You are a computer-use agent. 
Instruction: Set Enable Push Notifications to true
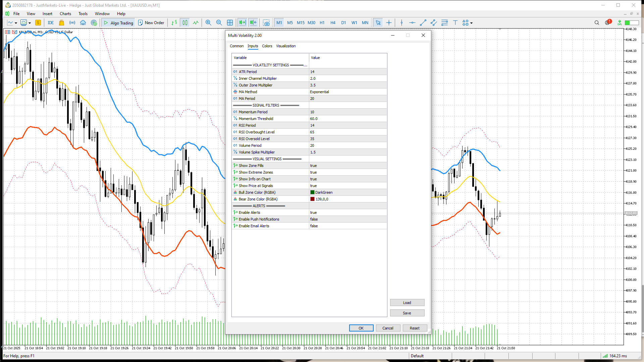pyautogui.click(x=348, y=219)
